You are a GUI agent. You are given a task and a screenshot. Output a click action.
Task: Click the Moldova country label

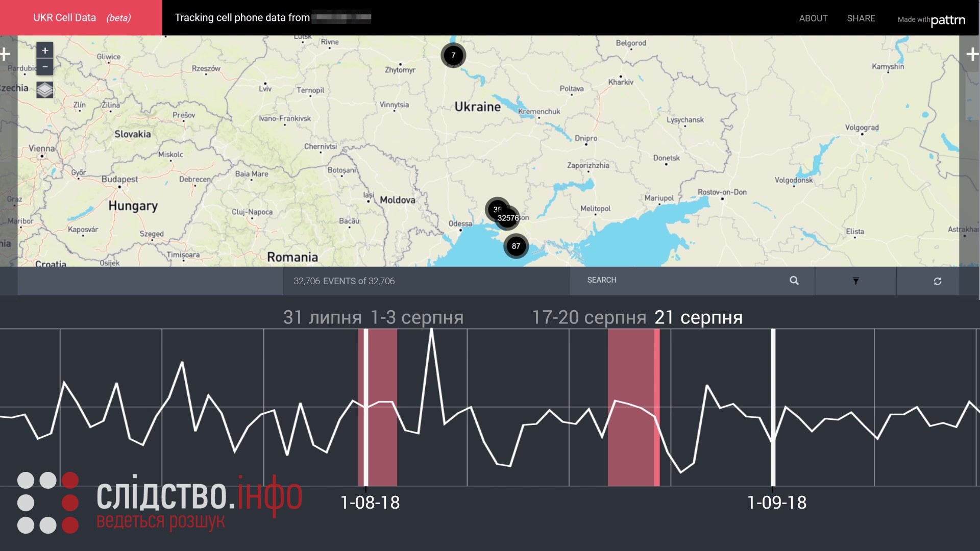(398, 200)
